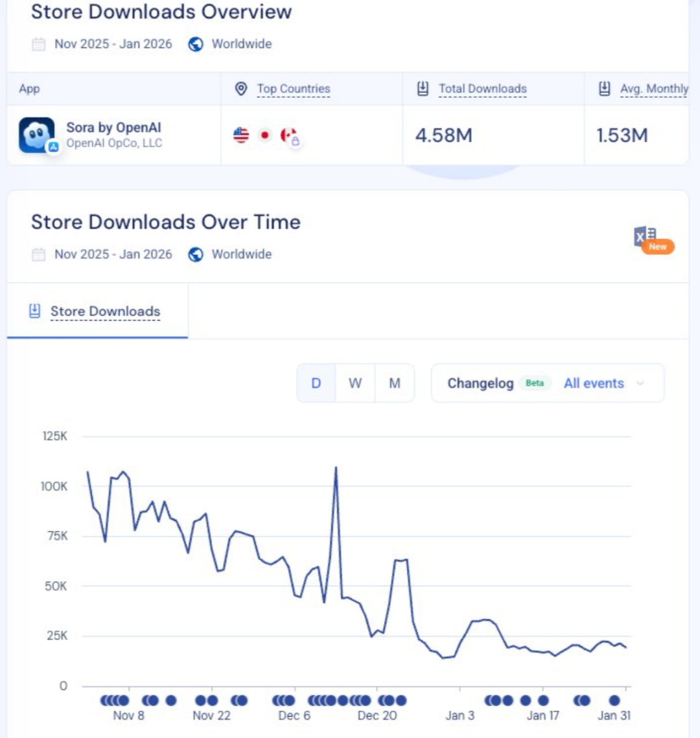Click the calendar icon in Store Downloads Overview

(39, 44)
